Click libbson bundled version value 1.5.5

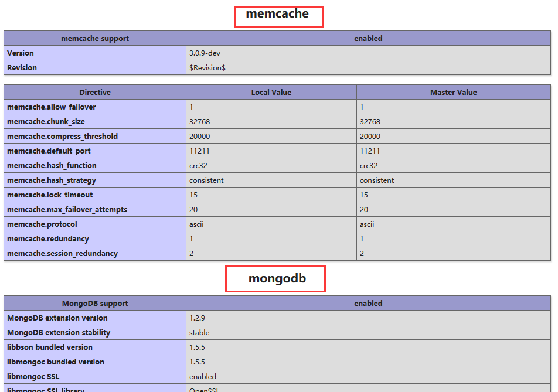tap(197, 347)
